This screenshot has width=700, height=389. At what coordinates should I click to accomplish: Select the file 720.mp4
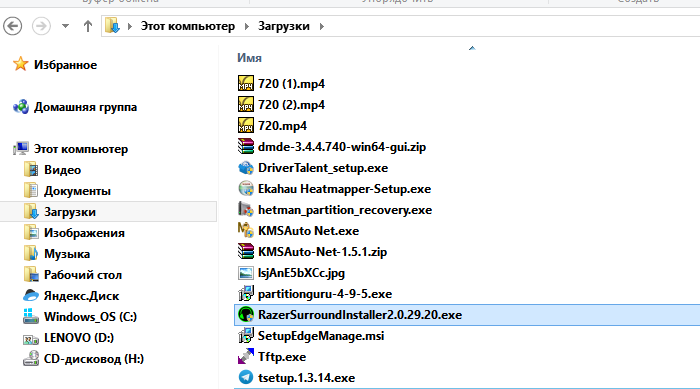[x=282, y=126]
